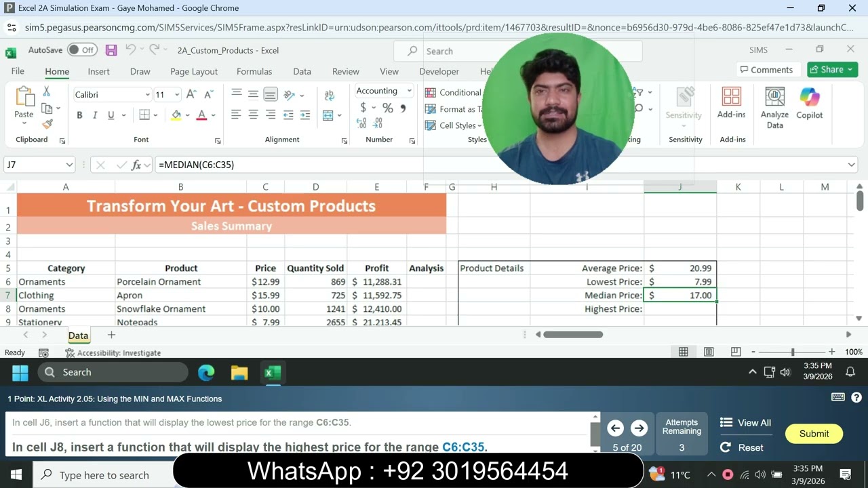Open the Cell Styles dropdown
Screen dimensions: 868x488
pos(452,125)
